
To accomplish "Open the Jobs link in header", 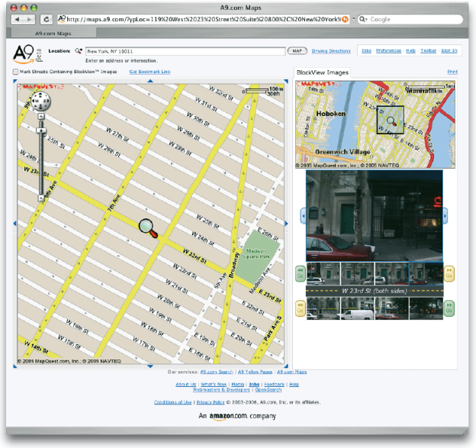I will (x=366, y=50).
